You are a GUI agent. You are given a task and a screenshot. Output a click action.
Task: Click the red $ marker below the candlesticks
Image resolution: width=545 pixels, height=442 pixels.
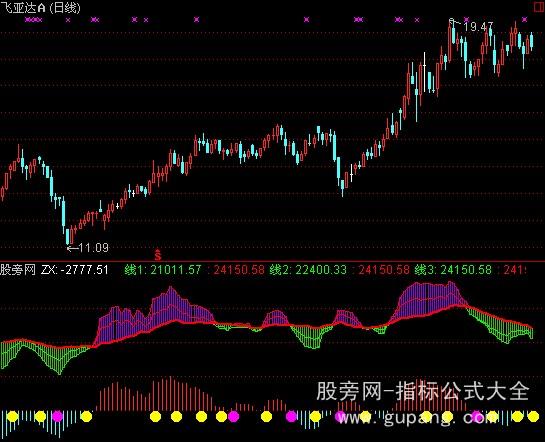coord(158,255)
